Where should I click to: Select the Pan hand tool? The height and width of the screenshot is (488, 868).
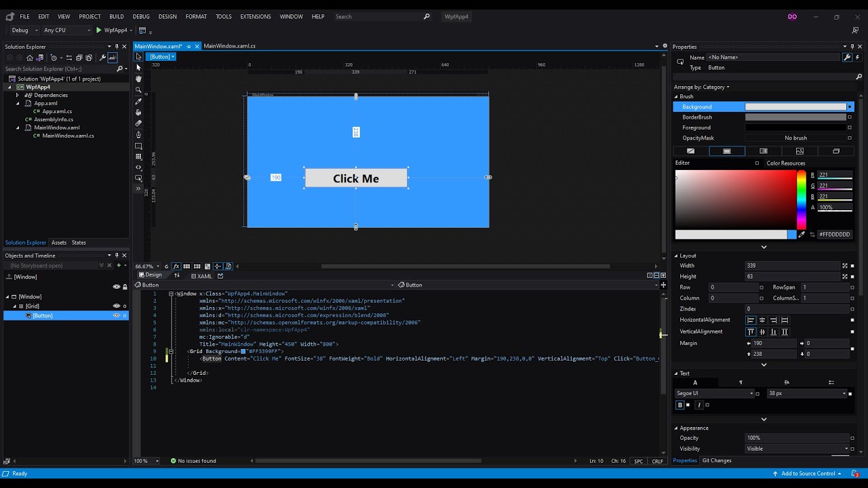click(x=138, y=79)
